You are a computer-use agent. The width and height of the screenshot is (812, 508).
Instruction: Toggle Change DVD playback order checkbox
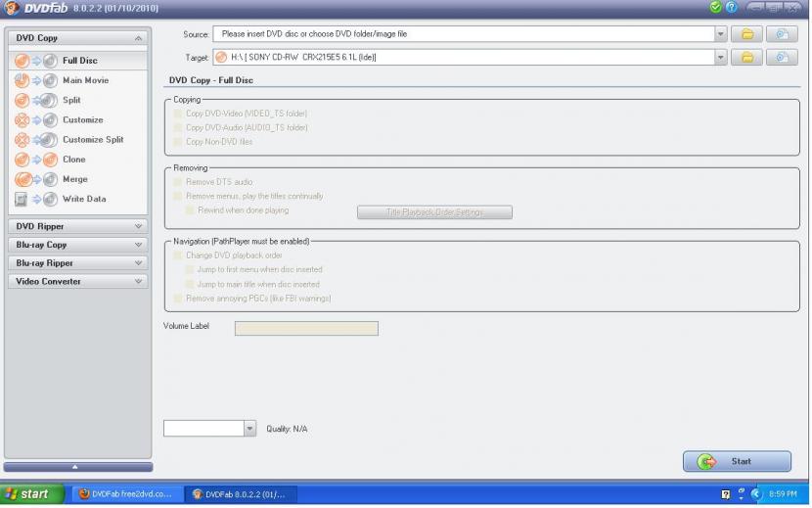178,256
